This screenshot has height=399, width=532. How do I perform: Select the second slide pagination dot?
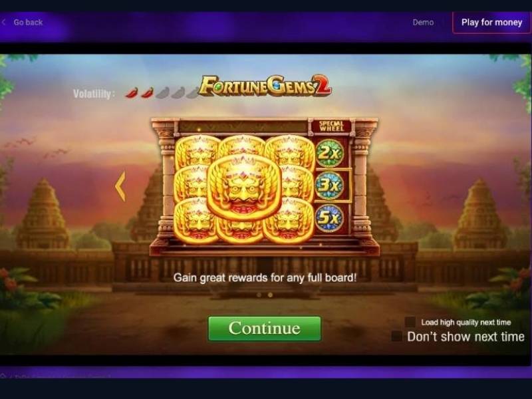click(x=270, y=295)
